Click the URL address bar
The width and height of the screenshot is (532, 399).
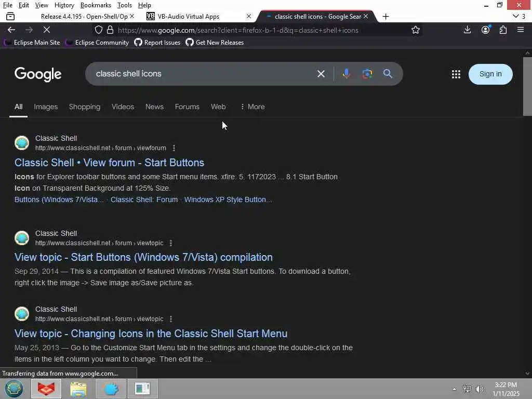(x=258, y=30)
